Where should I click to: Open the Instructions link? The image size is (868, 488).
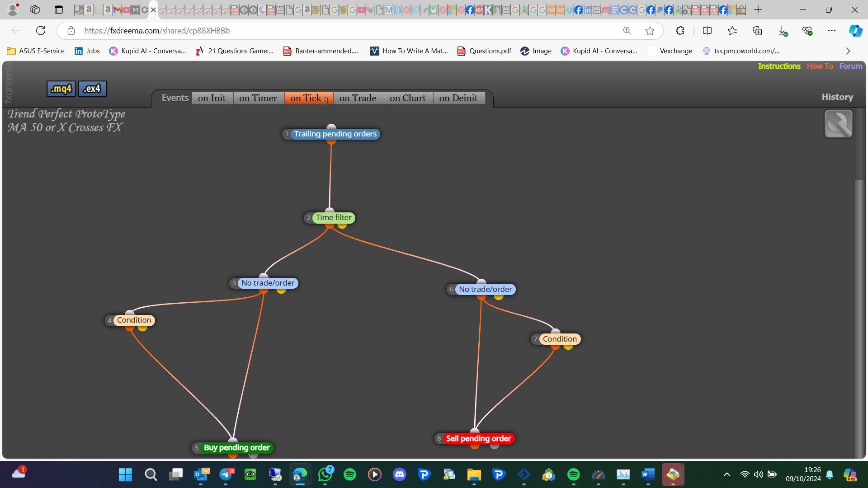(779, 66)
